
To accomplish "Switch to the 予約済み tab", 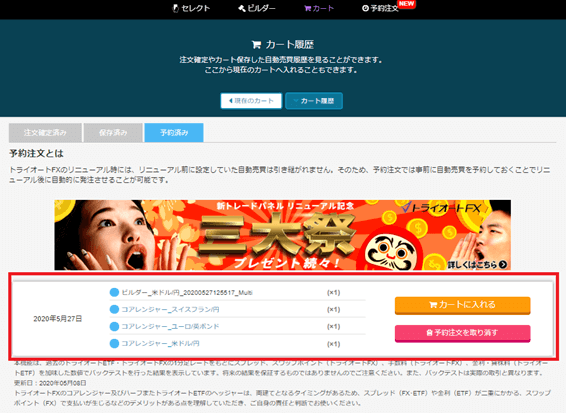I will tap(174, 132).
